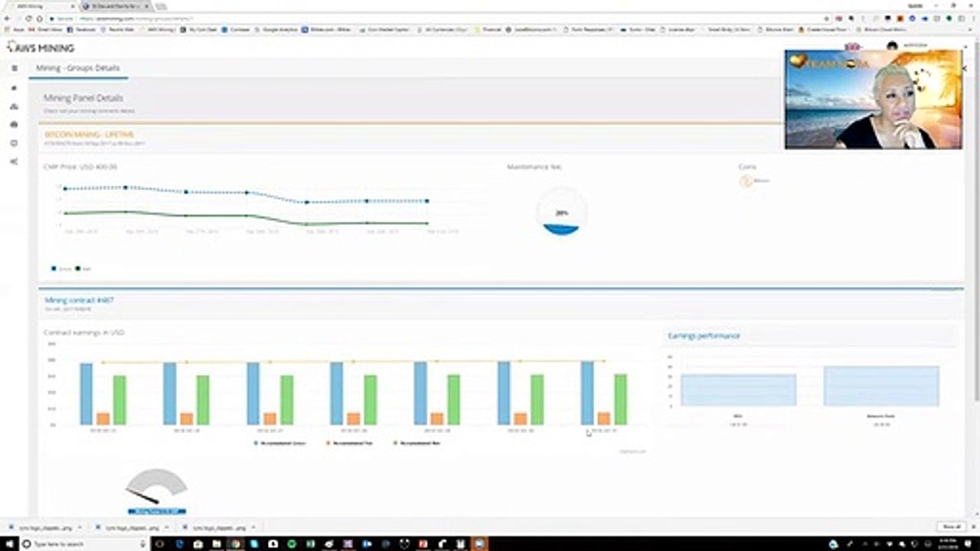This screenshot has height=551, width=980.
Task: Open the Coinbase bookmark
Action: pos(237,29)
